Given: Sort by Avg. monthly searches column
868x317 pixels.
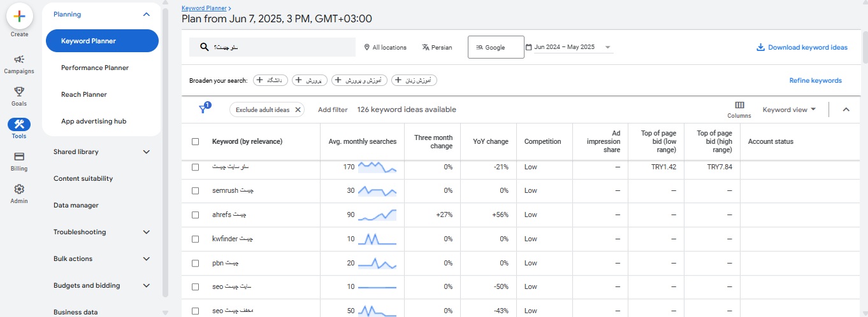Looking at the screenshot, I should click(363, 141).
